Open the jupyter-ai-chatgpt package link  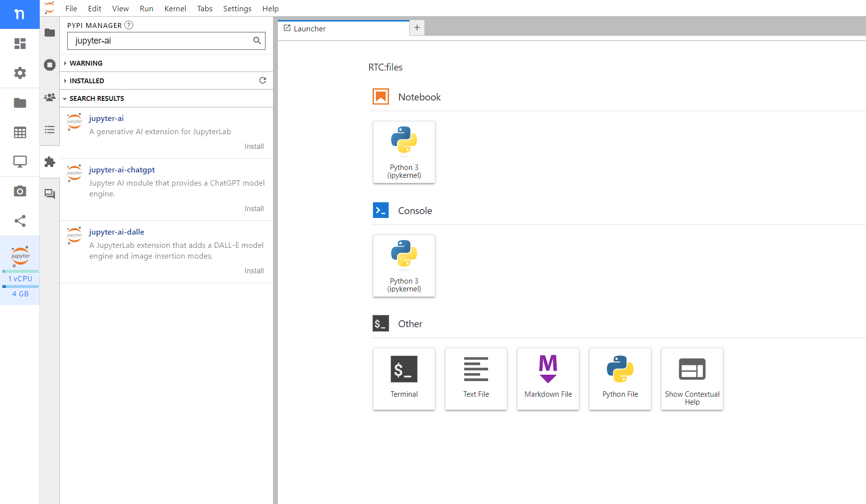coord(122,169)
